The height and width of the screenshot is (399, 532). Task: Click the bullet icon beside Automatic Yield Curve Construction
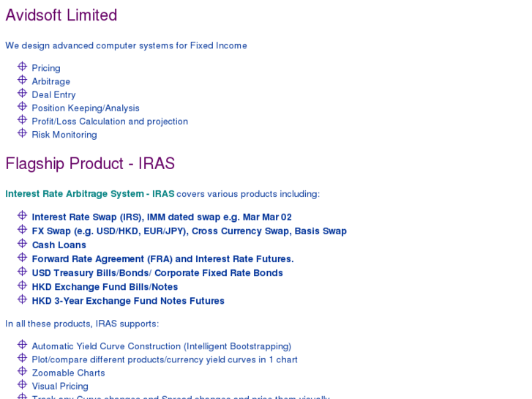[x=22, y=344]
